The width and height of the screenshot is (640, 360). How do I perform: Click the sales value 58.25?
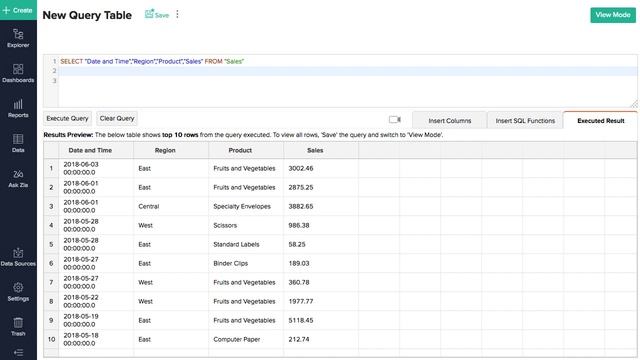(297, 244)
